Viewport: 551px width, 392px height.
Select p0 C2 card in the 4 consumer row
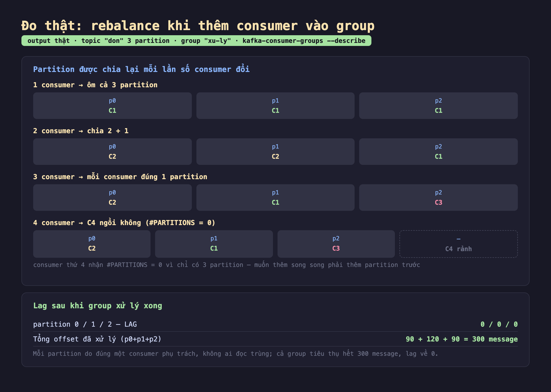pyautogui.click(x=92, y=244)
